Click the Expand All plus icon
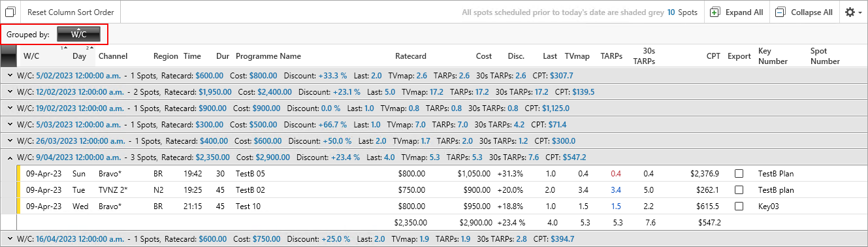This screenshot has width=868, height=247. tap(715, 12)
